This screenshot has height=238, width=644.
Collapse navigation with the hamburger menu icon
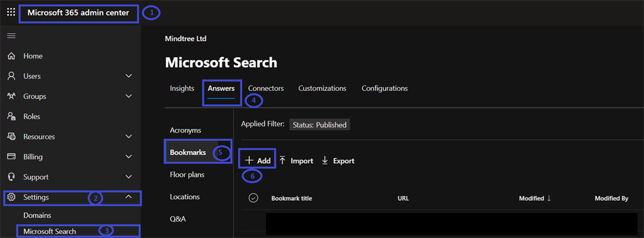(11, 36)
